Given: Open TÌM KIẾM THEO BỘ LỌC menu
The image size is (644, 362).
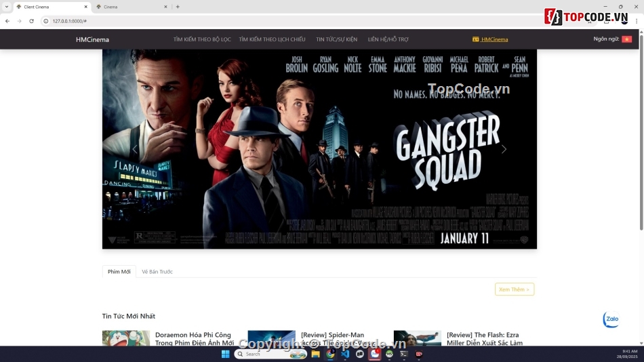Looking at the screenshot, I should click(x=202, y=39).
